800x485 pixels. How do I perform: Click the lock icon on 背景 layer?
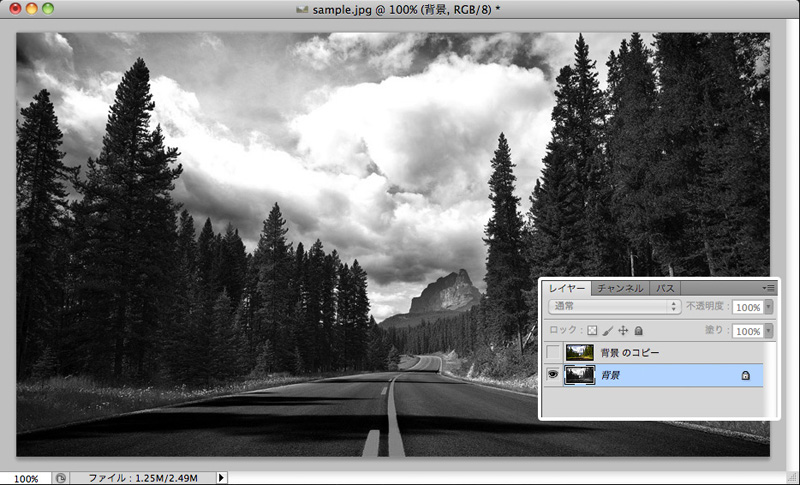[745, 375]
